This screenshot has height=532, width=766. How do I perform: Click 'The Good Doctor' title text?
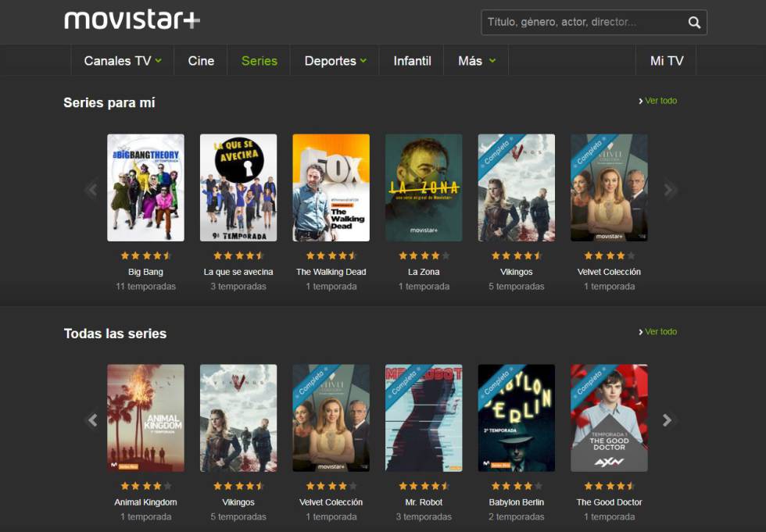[609, 502]
